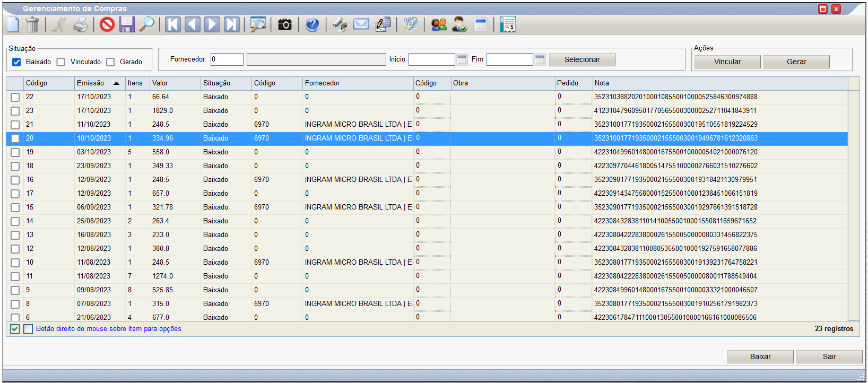This screenshot has height=383, width=868.
Task: Click the notepad with calculator icon
Action: tap(383, 24)
